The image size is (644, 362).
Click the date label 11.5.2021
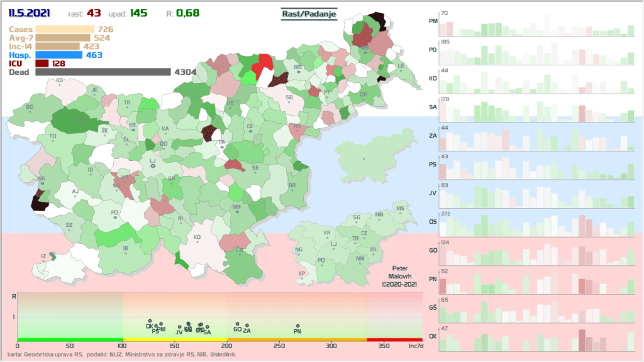(x=29, y=13)
